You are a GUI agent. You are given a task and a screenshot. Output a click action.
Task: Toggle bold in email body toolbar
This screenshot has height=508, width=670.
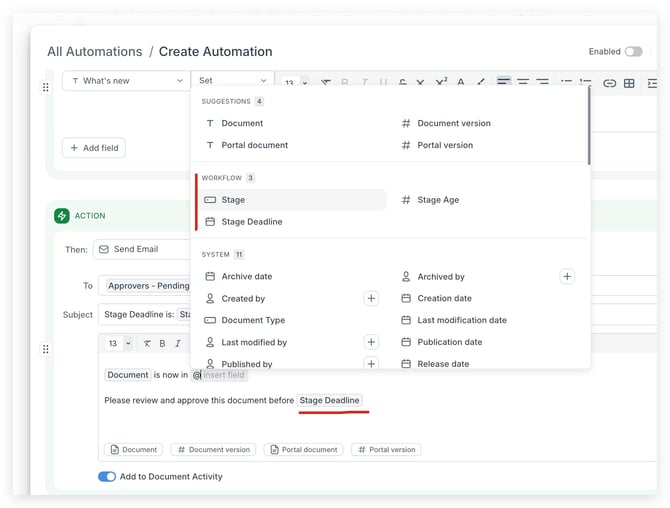click(x=162, y=344)
